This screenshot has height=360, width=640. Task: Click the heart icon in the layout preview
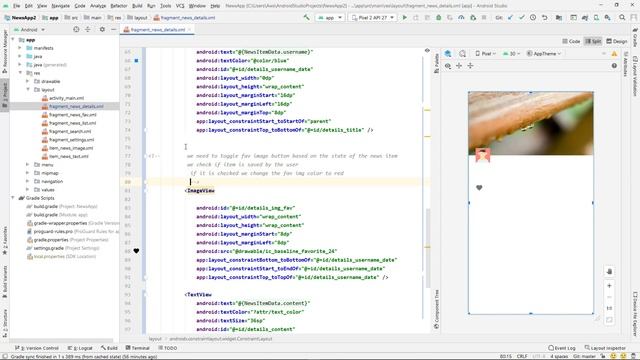[479, 188]
